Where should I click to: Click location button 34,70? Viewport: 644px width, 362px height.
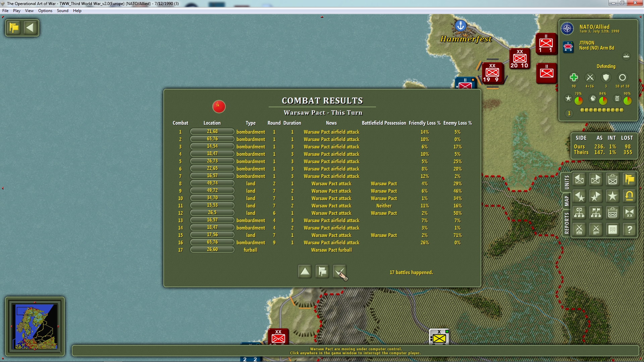[212, 198]
